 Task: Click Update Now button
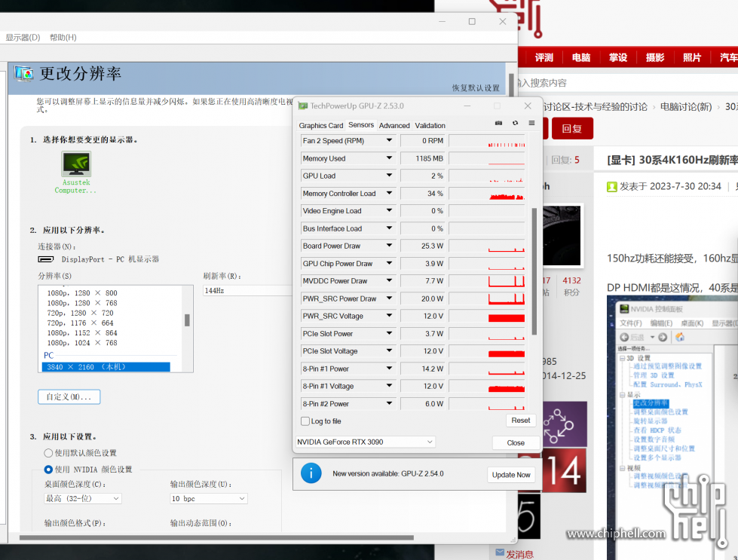click(511, 475)
